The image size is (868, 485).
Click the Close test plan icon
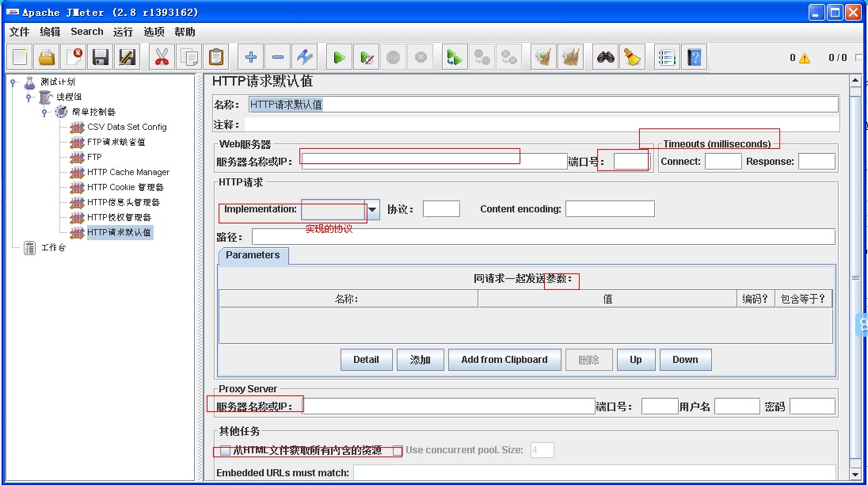(74, 57)
